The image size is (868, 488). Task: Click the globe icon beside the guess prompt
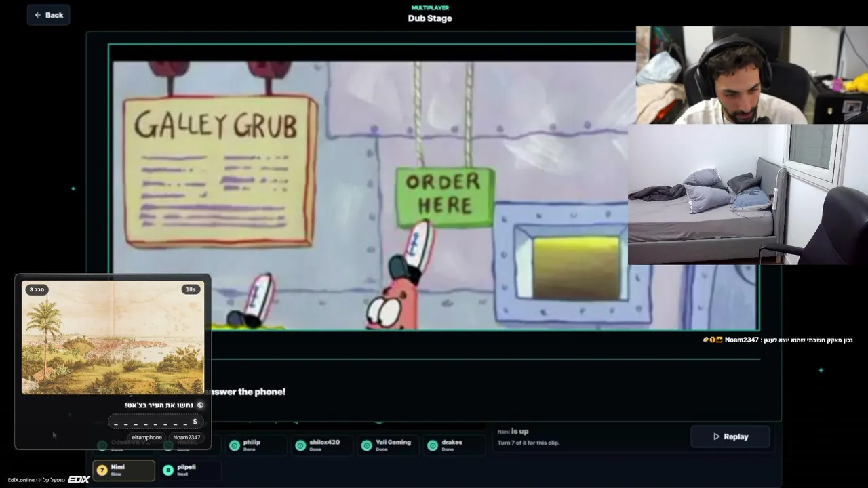200,405
